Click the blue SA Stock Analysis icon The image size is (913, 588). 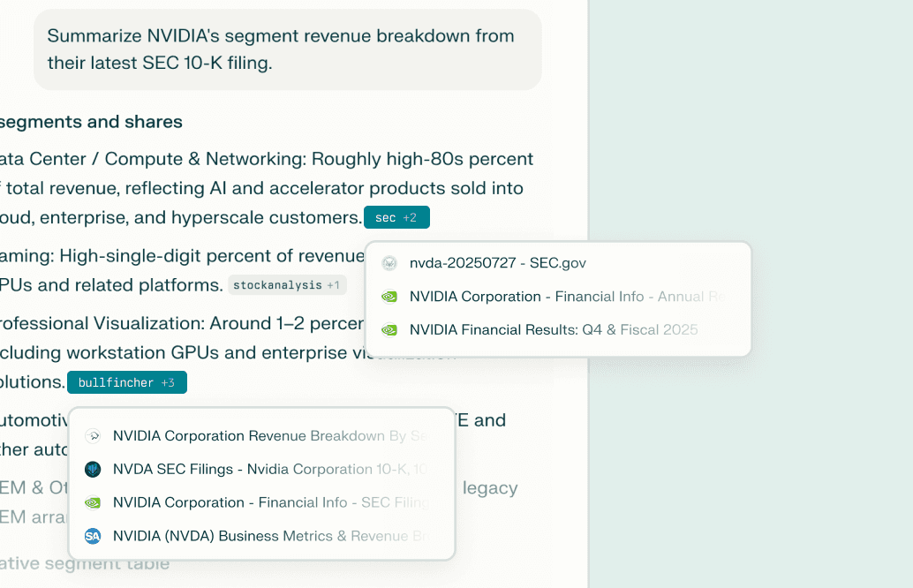pyautogui.click(x=93, y=536)
